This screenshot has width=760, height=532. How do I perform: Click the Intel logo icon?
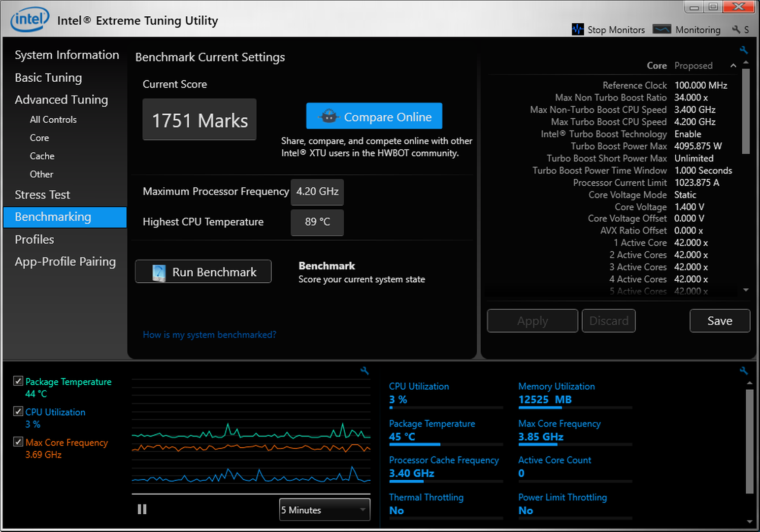click(x=30, y=20)
